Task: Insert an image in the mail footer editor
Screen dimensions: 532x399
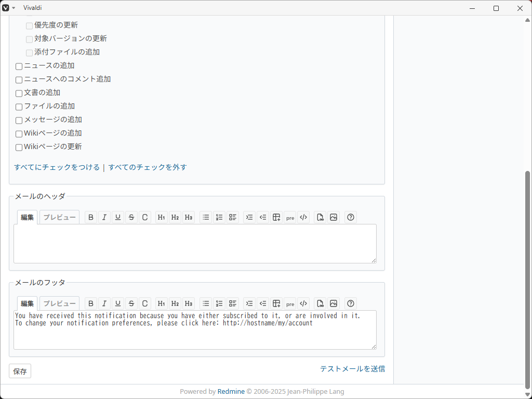Action: tap(334, 303)
